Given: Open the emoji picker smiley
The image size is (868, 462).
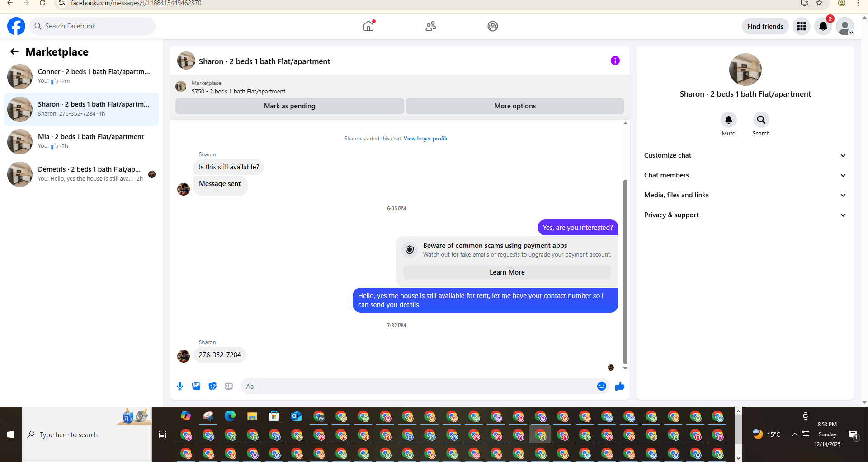Looking at the screenshot, I should pyautogui.click(x=601, y=386).
